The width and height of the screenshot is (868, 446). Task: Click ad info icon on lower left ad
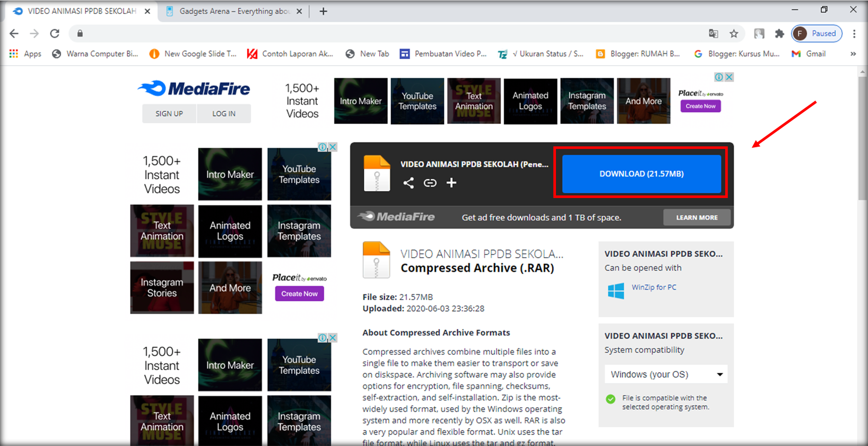point(322,338)
